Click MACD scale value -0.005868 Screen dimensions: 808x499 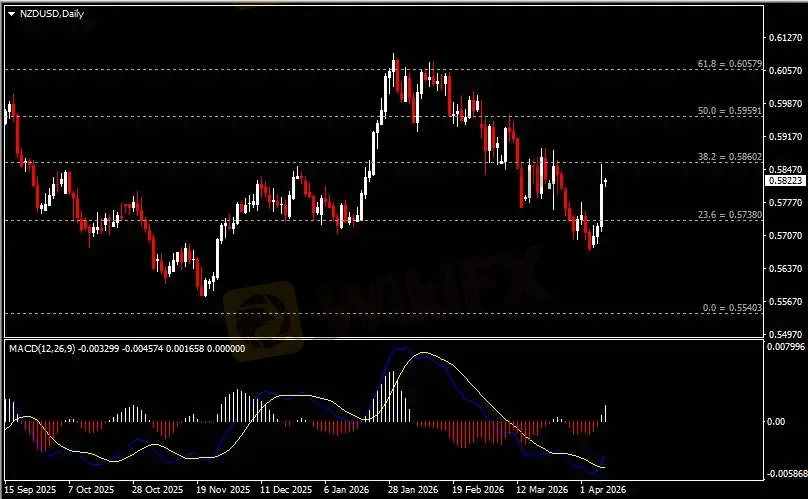(x=786, y=474)
